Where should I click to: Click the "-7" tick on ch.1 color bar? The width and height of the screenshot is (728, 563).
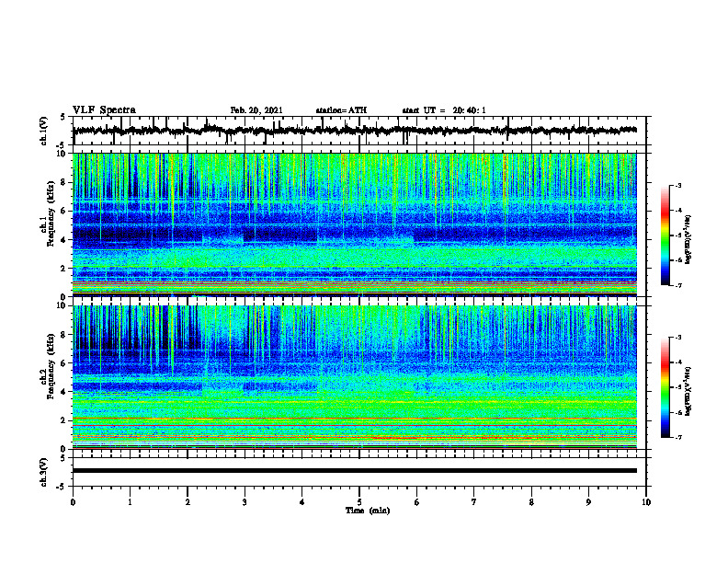(677, 285)
